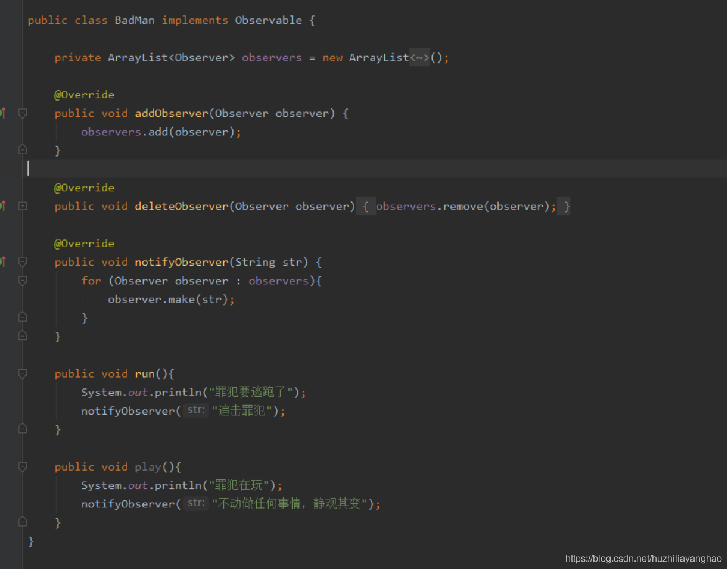Click fold end marker closing run() method

coord(23,429)
